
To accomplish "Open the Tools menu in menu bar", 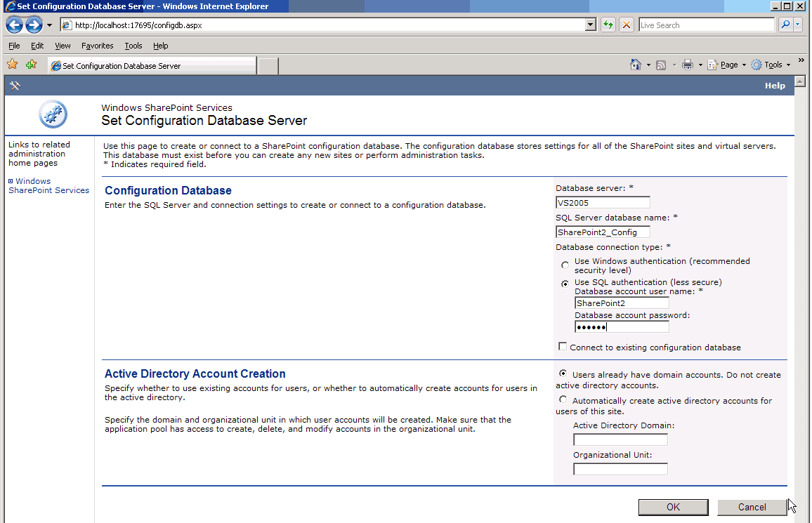I will pos(133,46).
